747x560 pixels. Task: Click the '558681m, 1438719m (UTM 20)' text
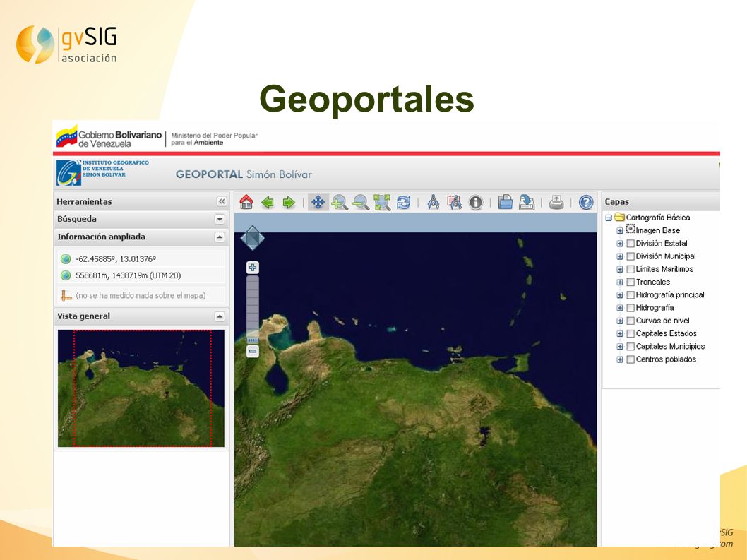tap(129, 275)
